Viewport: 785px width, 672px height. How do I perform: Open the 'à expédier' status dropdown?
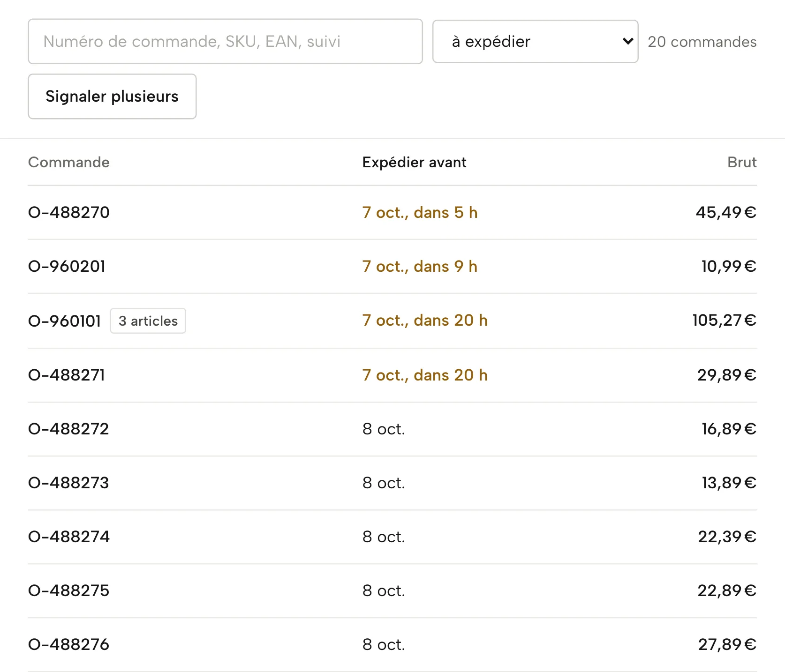pos(535,41)
